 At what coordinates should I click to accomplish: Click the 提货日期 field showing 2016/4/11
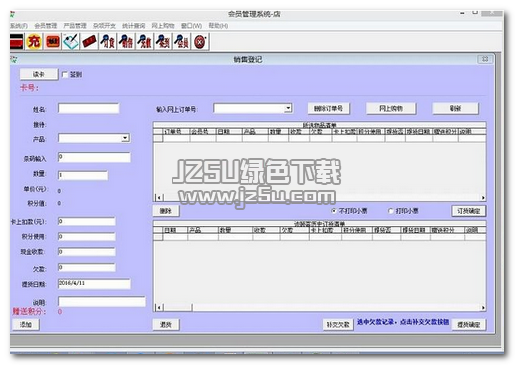(x=94, y=284)
